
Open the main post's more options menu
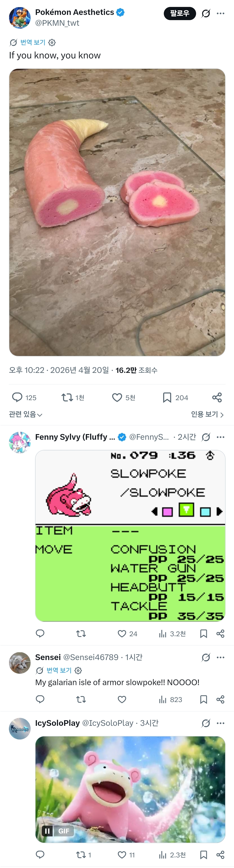pyautogui.click(x=221, y=13)
